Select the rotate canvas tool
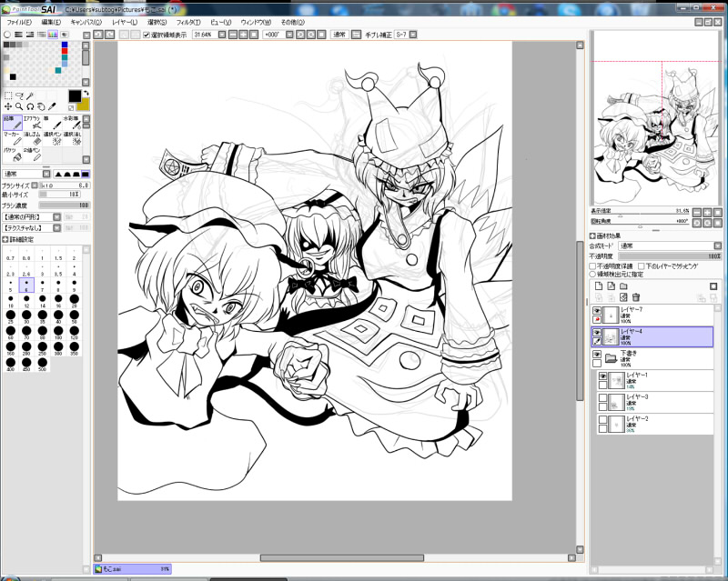 [30, 106]
